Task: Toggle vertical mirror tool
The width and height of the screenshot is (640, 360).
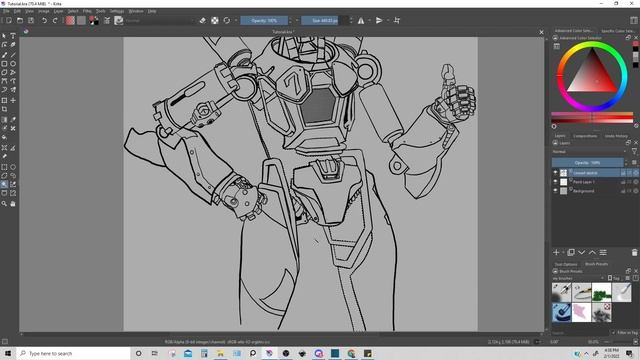Action: (x=379, y=20)
